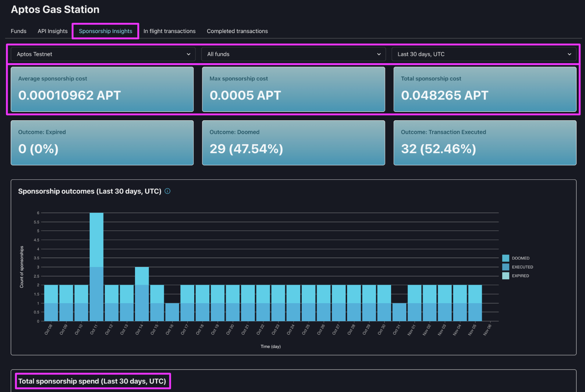Image resolution: width=585 pixels, height=392 pixels.
Task: Click the short Oct 16 bar
Action: click(172, 312)
